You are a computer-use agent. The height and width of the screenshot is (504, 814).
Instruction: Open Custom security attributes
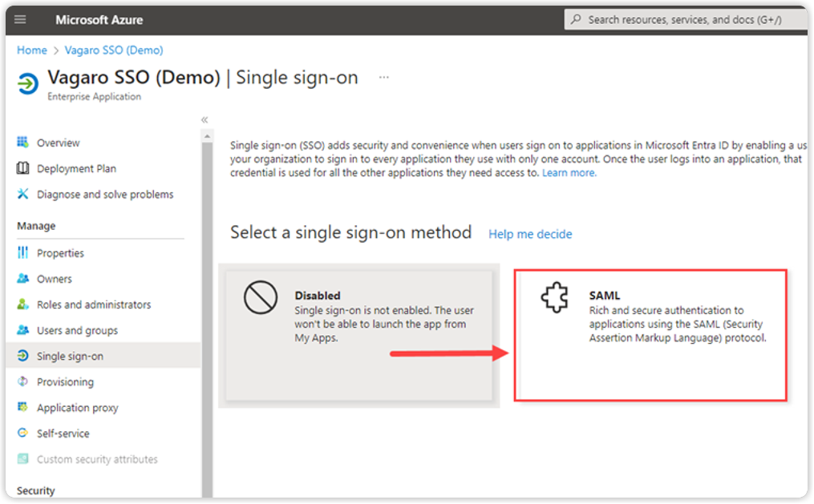click(97, 459)
